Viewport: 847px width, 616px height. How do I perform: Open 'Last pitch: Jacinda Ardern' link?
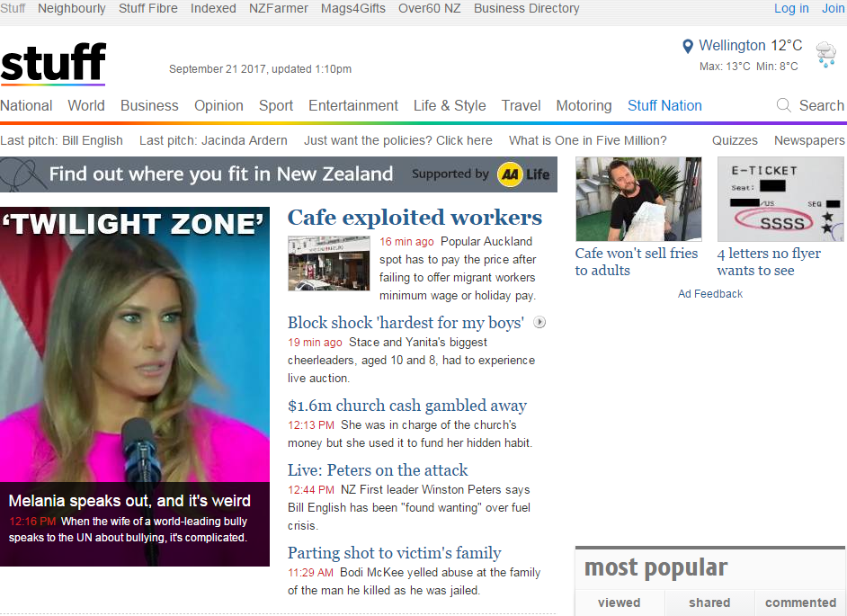click(x=213, y=140)
